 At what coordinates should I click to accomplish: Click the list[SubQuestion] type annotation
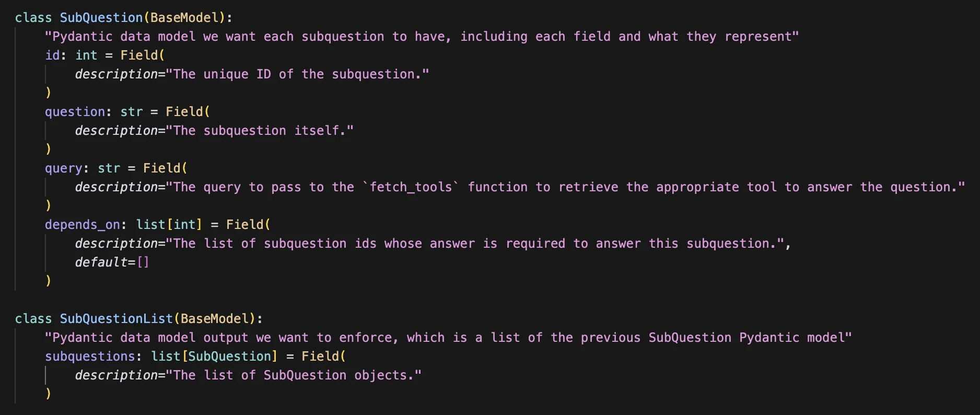tap(214, 356)
